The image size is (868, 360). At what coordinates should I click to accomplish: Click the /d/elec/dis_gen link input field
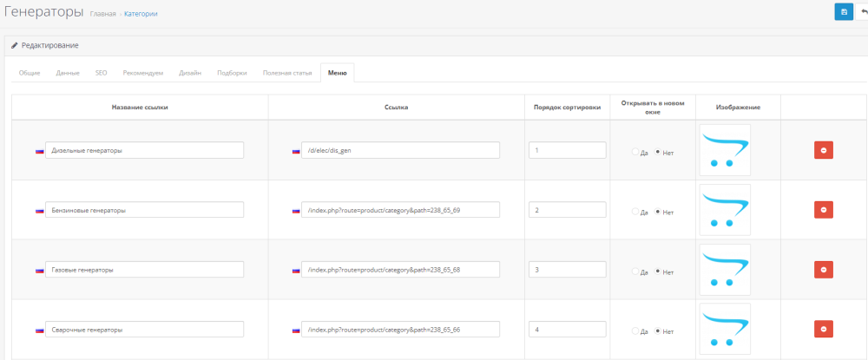tap(400, 150)
